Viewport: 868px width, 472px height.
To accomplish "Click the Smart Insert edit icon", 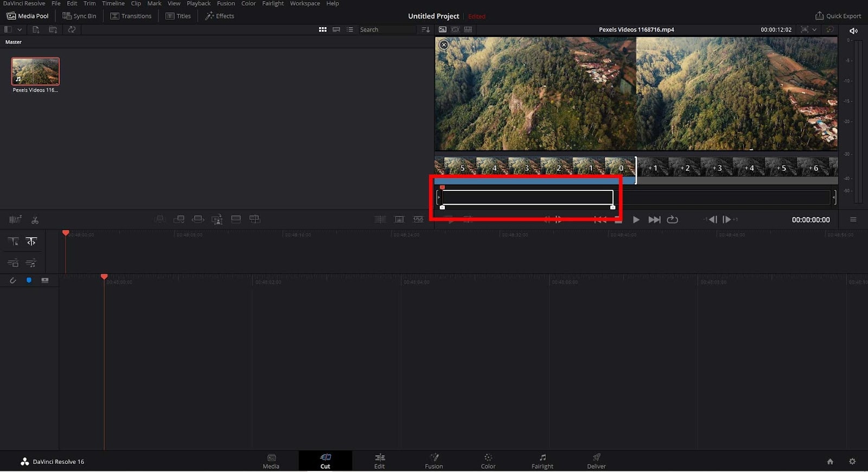I will 159,219.
